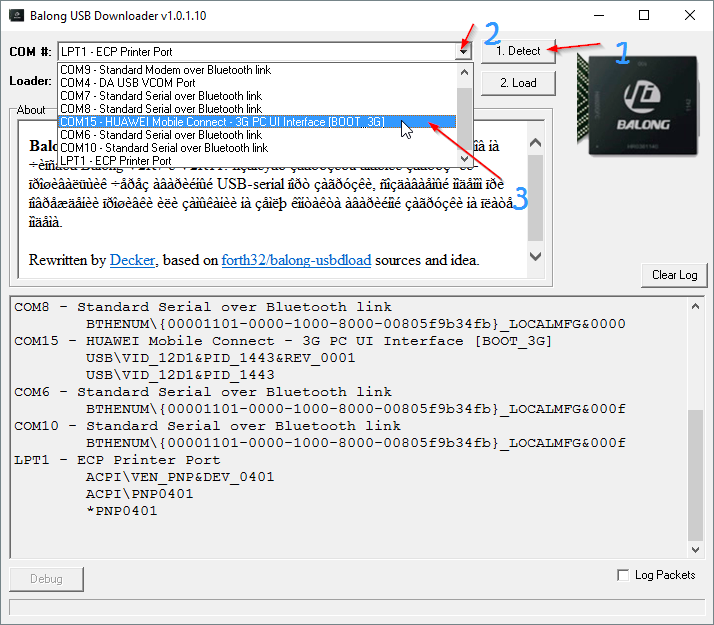Maximize the Balong USB Downloader window
The height and width of the screenshot is (625, 714).
[644, 15]
